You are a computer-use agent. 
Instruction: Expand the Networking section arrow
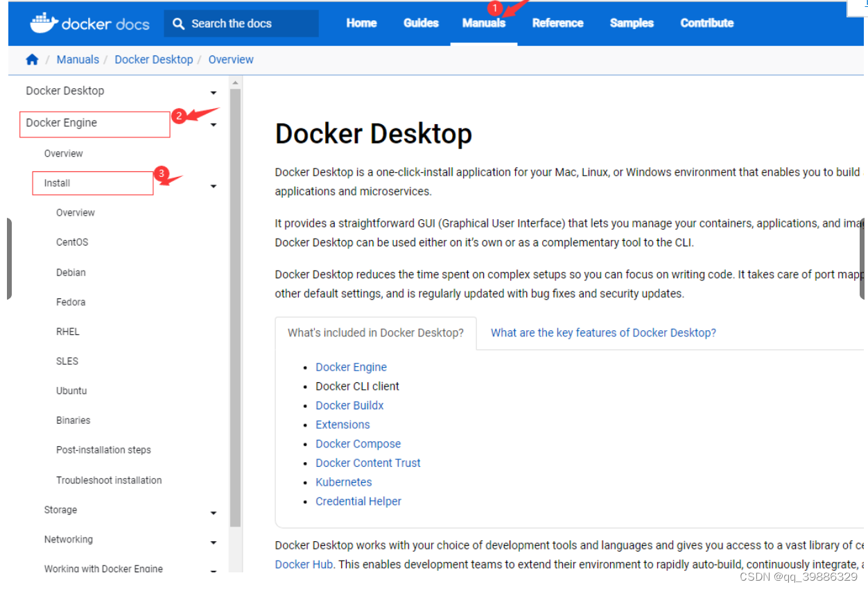[x=214, y=543]
